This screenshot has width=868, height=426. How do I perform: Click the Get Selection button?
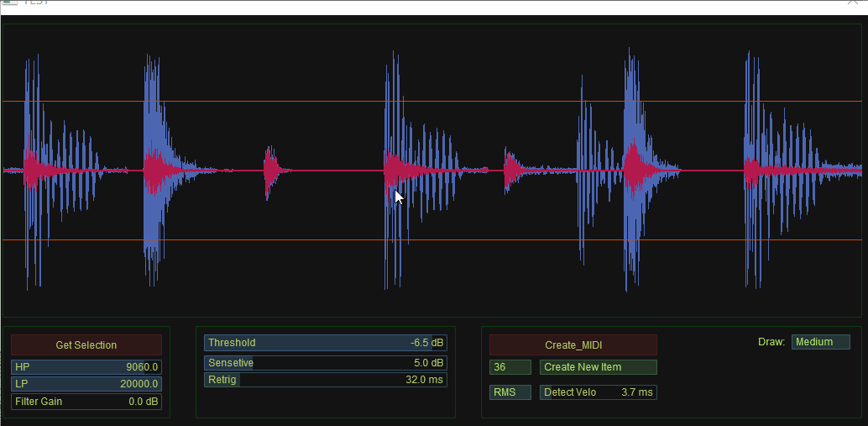click(86, 344)
